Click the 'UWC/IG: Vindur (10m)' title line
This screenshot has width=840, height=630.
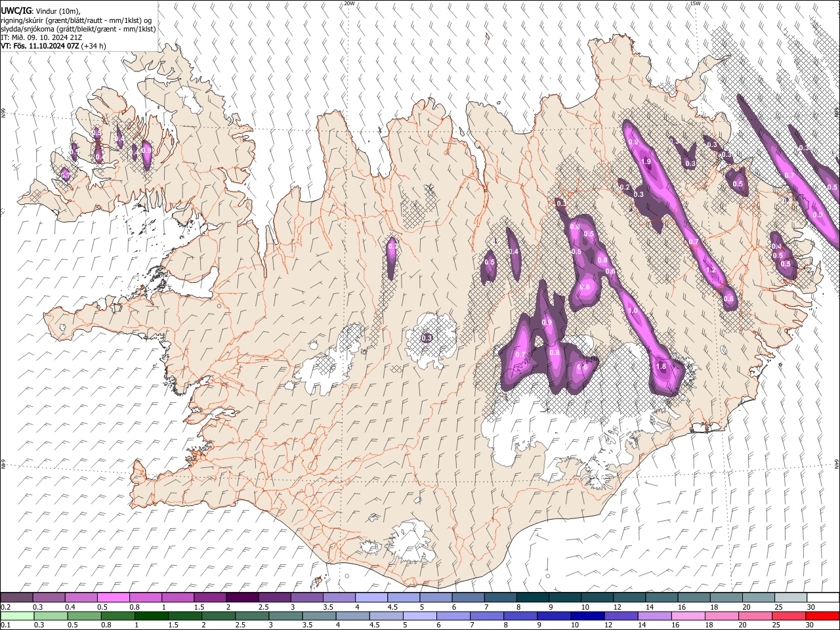click(41, 10)
